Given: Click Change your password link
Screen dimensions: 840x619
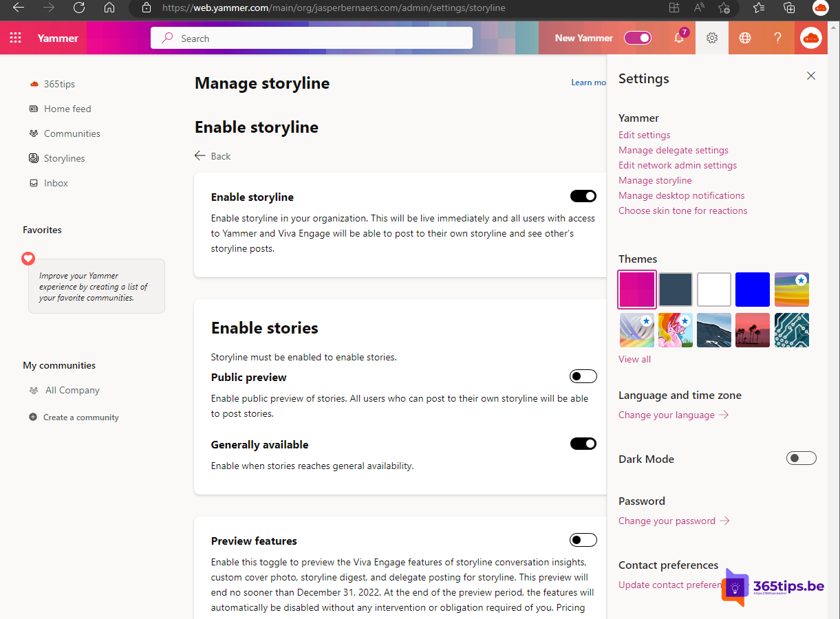Looking at the screenshot, I should [674, 521].
